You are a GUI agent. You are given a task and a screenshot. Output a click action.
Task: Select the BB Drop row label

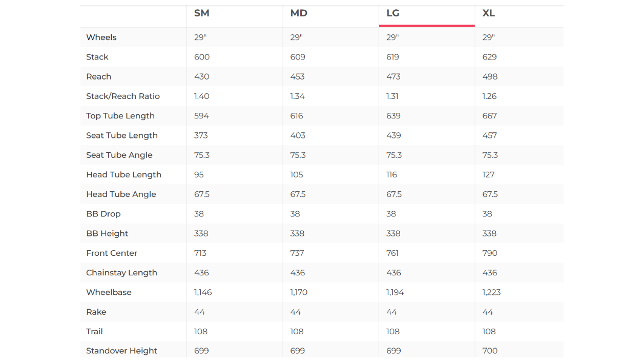tap(103, 214)
